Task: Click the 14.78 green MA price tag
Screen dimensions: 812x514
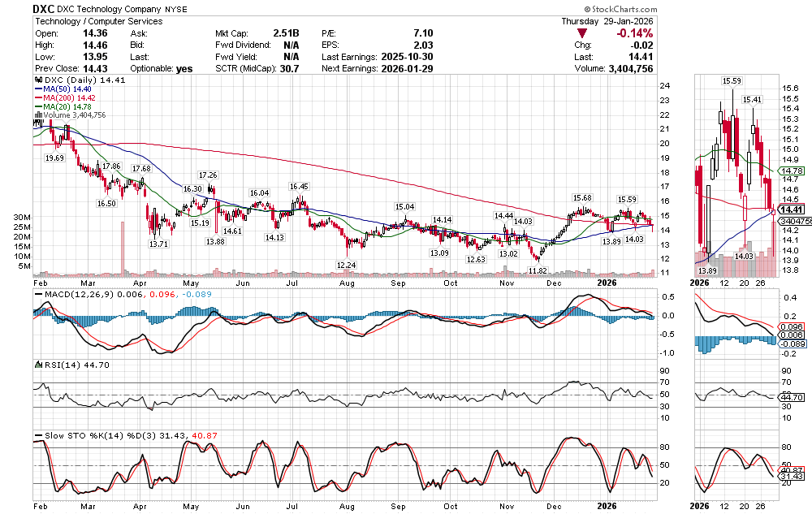Action: click(x=791, y=171)
